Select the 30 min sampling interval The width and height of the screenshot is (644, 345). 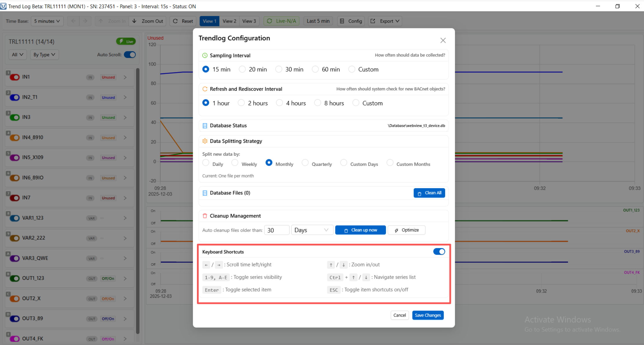[x=279, y=69]
